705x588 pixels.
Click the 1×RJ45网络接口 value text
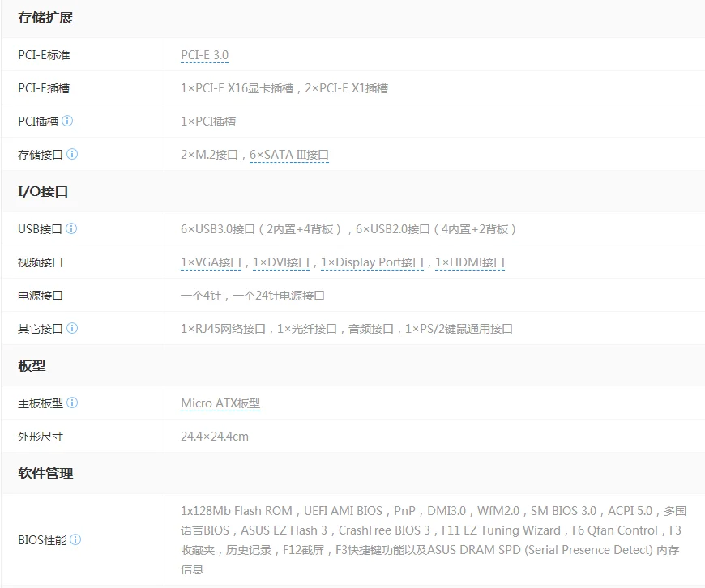click(x=223, y=329)
